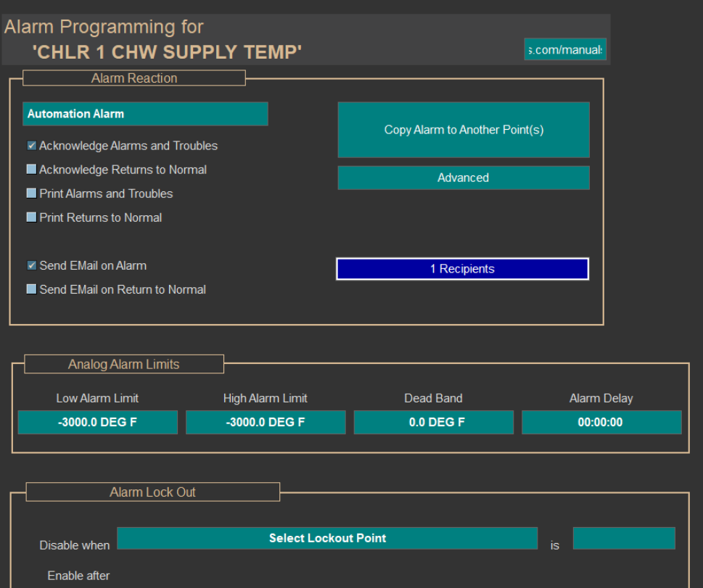Viewport: 703px width, 588px height.
Task: Disable Send EMail on Alarm
Action: [x=32, y=266]
